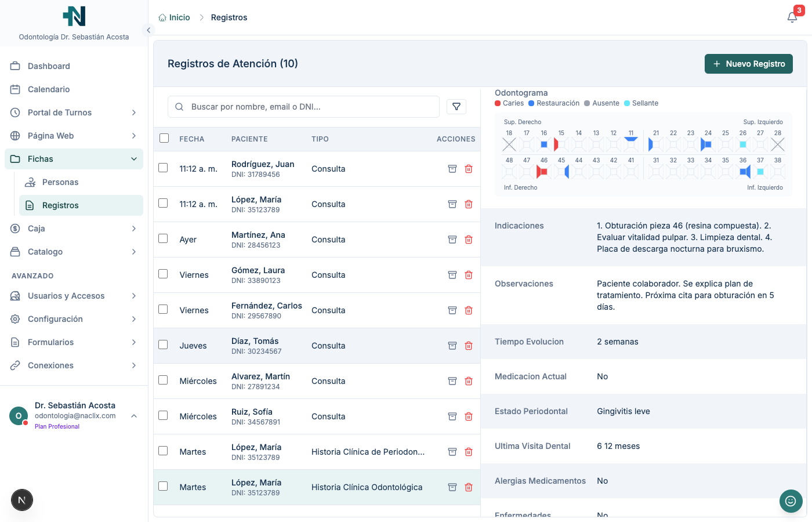Image resolution: width=812 pixels, height=522 pixels.
Task: Click the filter funnel icon
Action: [x=456, y=107]
